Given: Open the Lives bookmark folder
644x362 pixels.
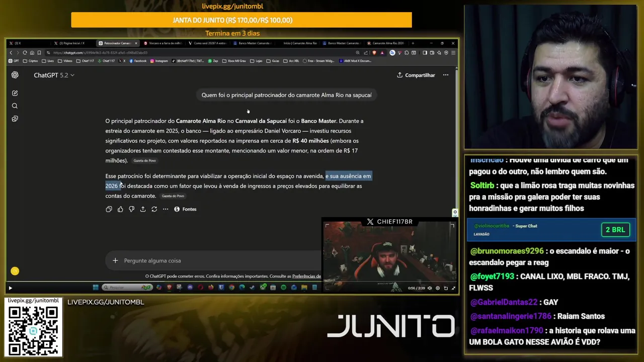Looking at the screenshot, I should tap(48, 61).
